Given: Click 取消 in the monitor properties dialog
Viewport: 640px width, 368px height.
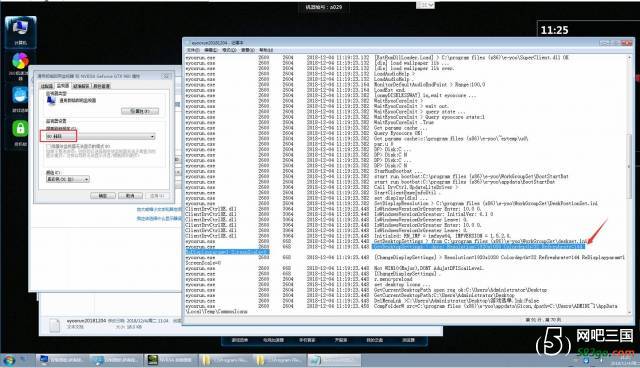Looking at the screenshot, I should pos(130,196).
